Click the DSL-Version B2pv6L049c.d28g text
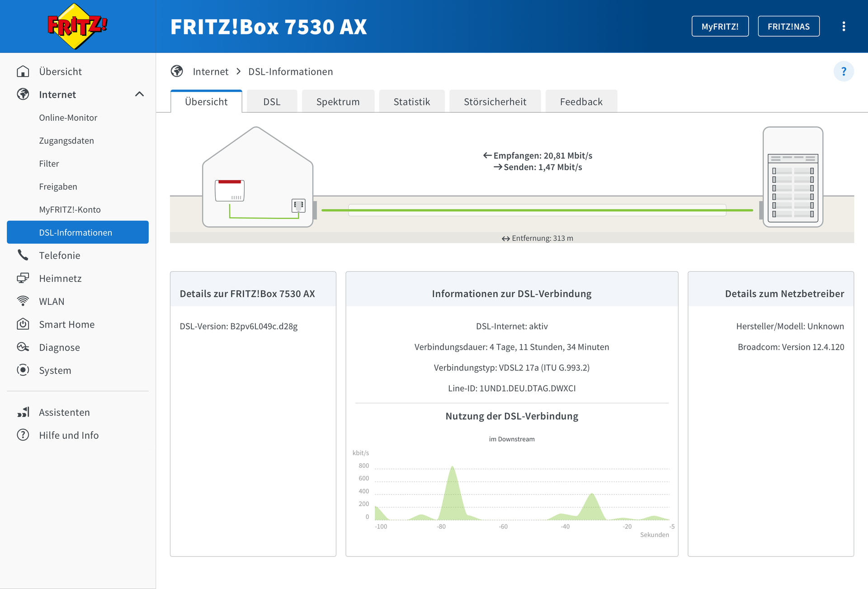Image resolution: width=868 pixels, height=589 pixels. click(239, 326)
